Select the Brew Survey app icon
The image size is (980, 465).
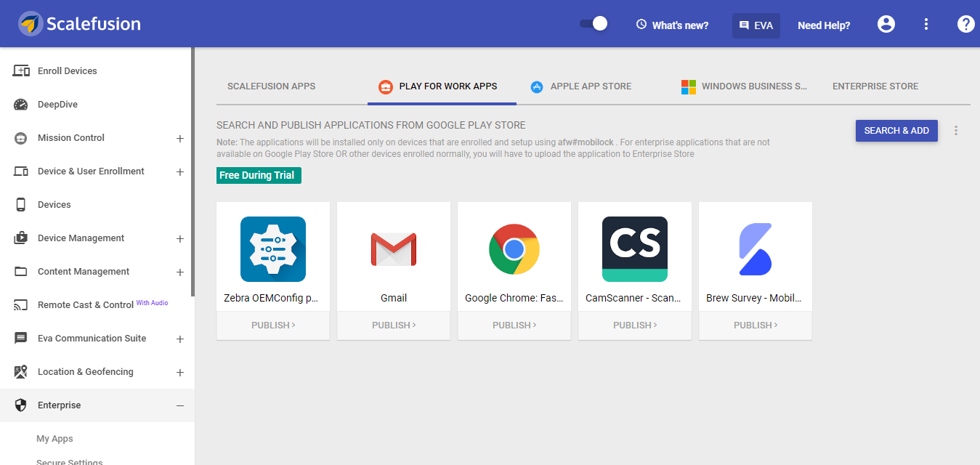pyautogui.click(x=756, y=249)
